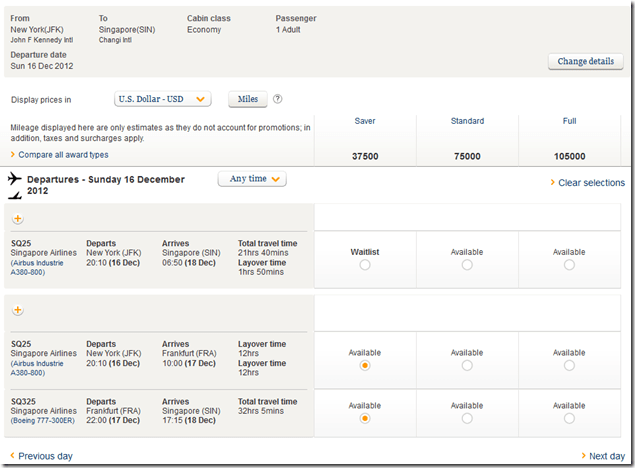Select the Standard award column header
Screen dimensions: 635x468
click(467, 121)
